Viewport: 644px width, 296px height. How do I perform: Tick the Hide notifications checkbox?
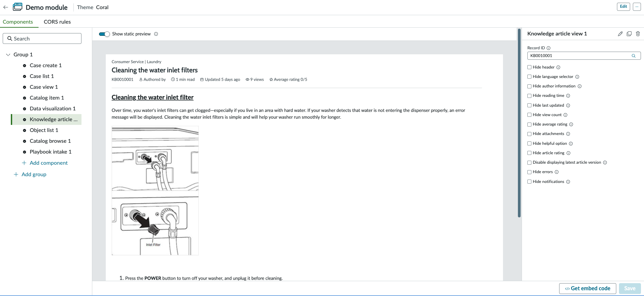[529, 182]
